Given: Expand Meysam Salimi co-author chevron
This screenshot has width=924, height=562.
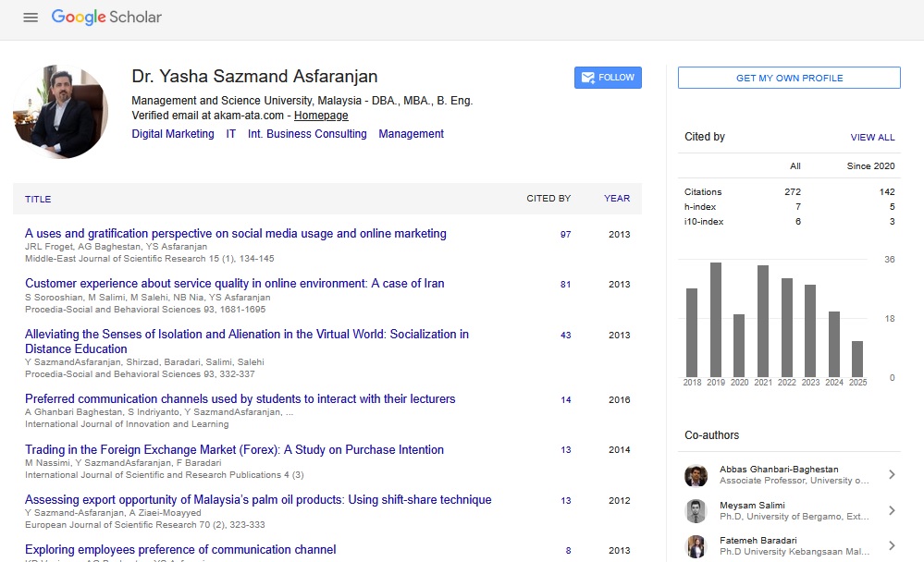Looking at the screenshot, I should click(x=892, y=511).
